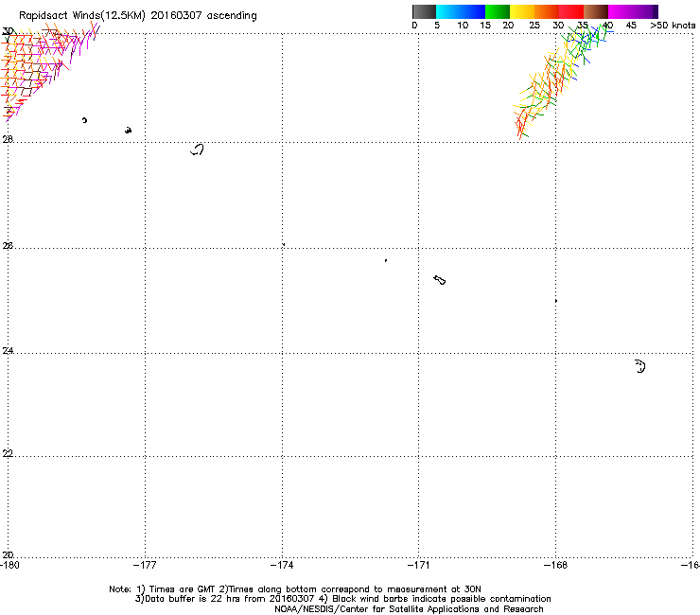Click the 'Rapidsact Winds(12.5KM)' title text

(x=82, y=16)
